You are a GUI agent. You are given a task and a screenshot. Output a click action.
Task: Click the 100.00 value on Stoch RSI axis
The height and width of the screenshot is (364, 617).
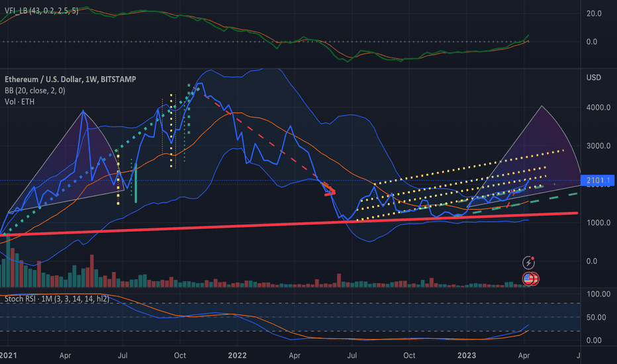click(598, 294)
